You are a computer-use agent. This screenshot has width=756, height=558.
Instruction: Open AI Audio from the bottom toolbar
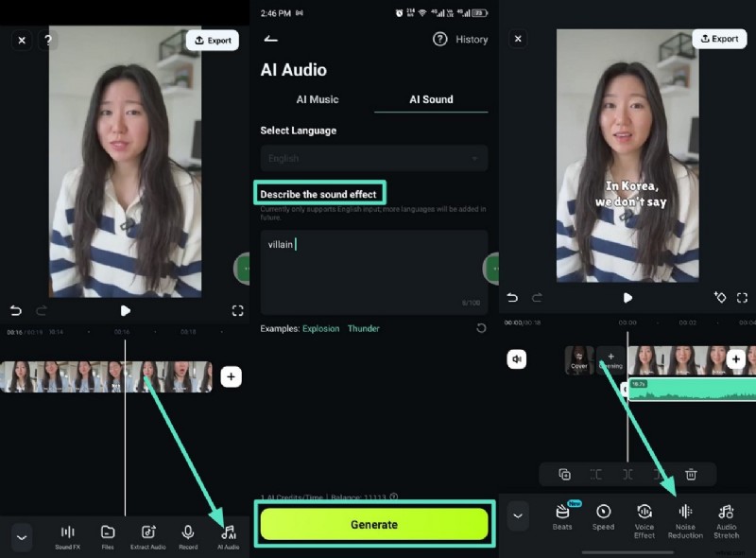pyautogui.click(x=228, y=534)
